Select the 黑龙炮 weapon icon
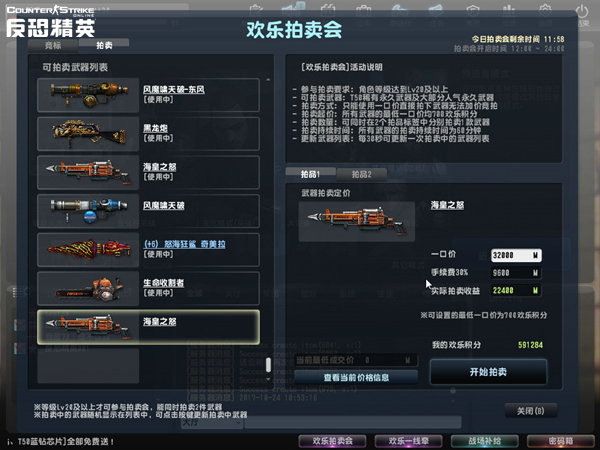 (x=88, y=134)
